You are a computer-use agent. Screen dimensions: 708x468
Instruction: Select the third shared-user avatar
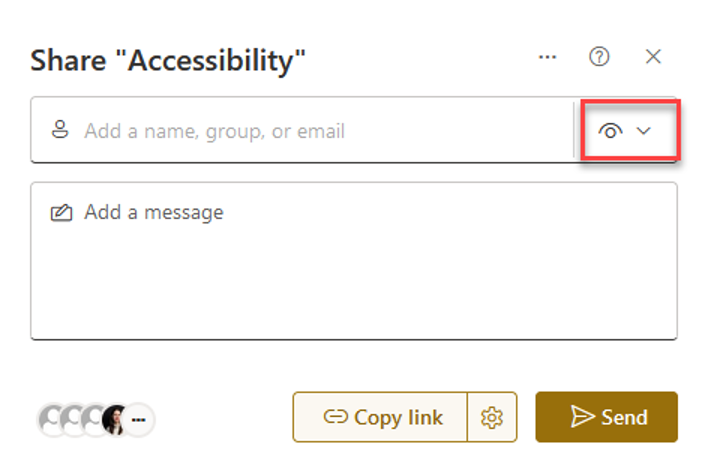click(x=94, y=420)
